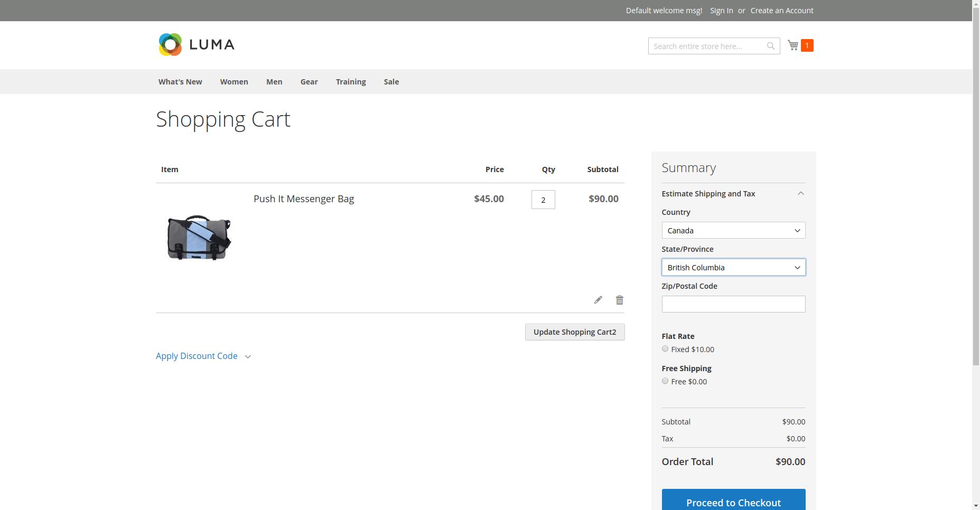Screen dimensions: 980x510
Task: Click the Luma store logo
Action: 196,44
